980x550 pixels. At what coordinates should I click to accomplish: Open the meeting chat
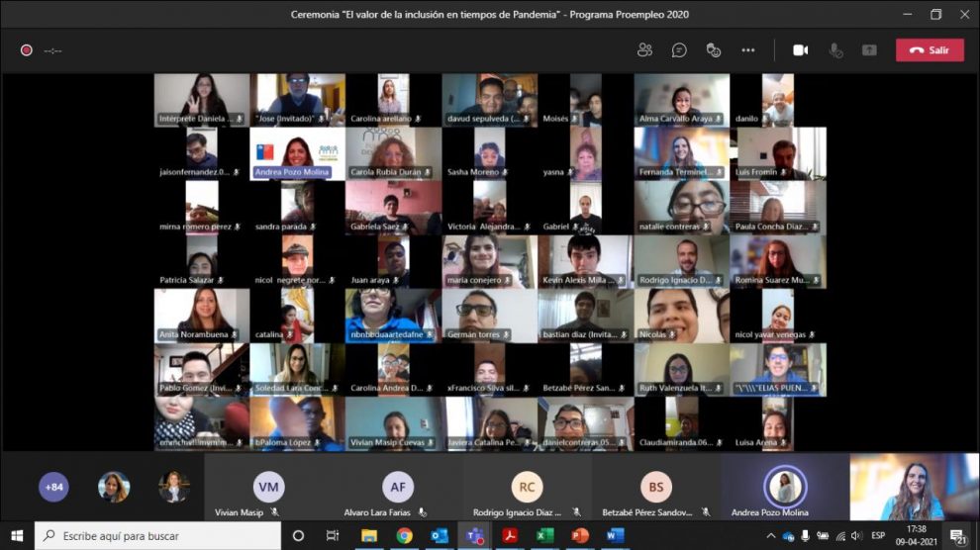679,50
